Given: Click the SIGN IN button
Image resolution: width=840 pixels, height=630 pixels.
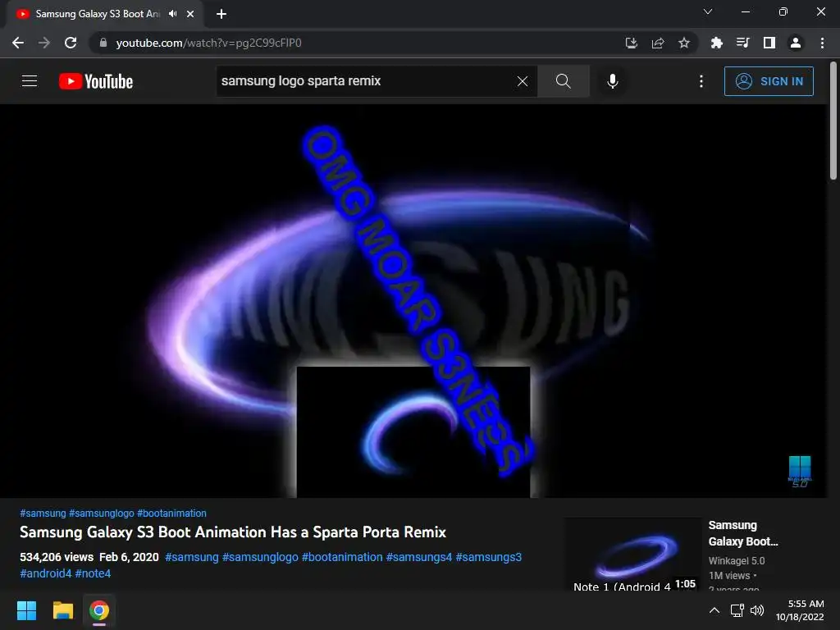Looking at the screenshot, I should click(769, 81).
